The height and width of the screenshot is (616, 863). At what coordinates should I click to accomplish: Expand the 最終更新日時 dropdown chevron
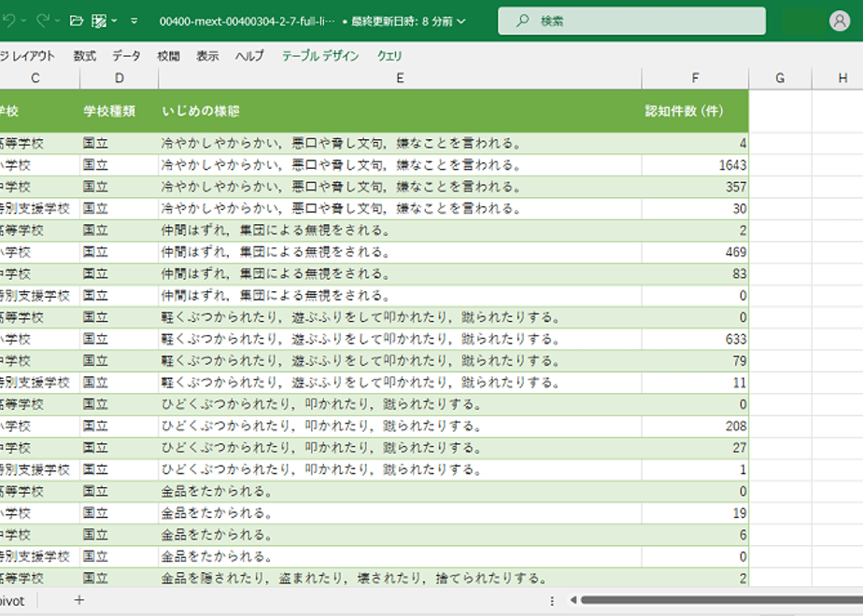click(x=461, y=21)
